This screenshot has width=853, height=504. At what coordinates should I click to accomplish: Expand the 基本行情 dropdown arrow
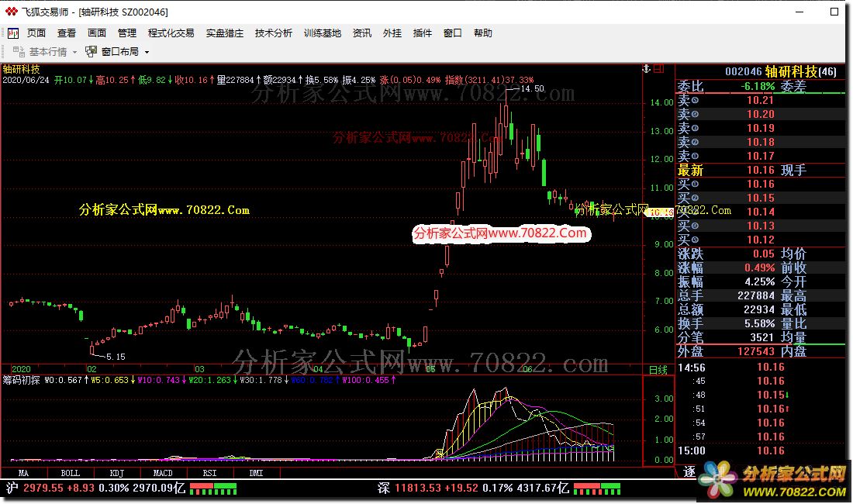point(74,52)
